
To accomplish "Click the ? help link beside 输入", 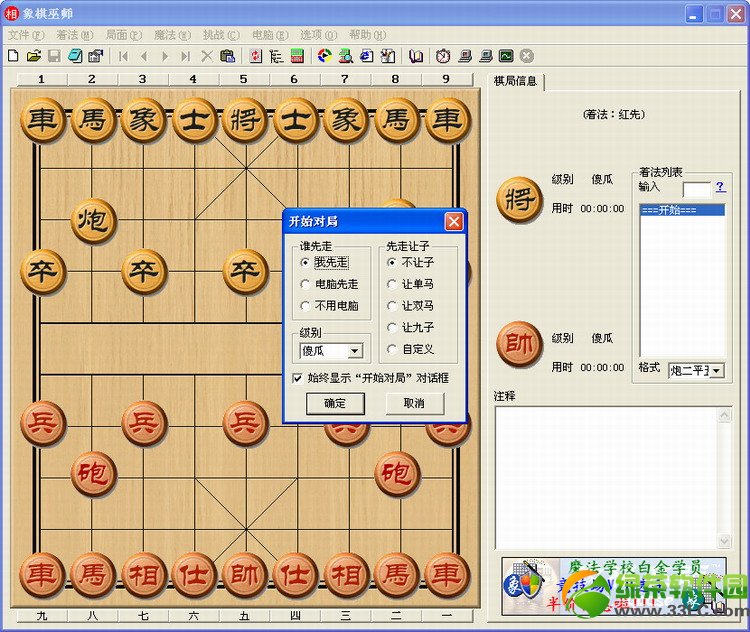I will coord(720,187).
